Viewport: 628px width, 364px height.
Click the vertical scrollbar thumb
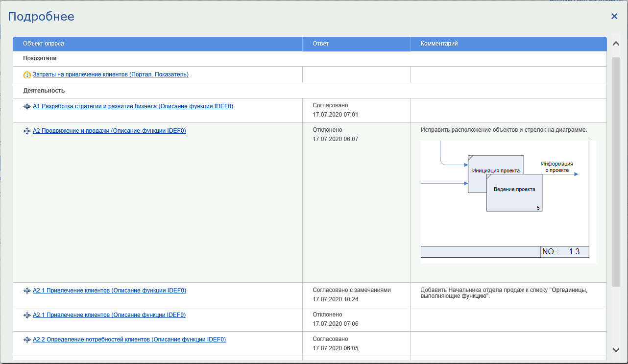(616, 171)
